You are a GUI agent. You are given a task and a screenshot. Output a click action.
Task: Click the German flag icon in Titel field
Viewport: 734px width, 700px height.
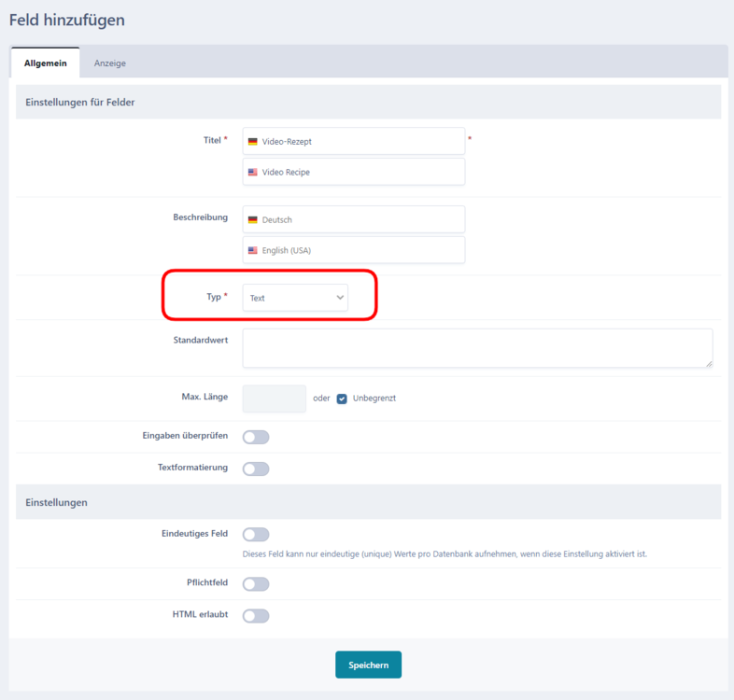point(252,142)
